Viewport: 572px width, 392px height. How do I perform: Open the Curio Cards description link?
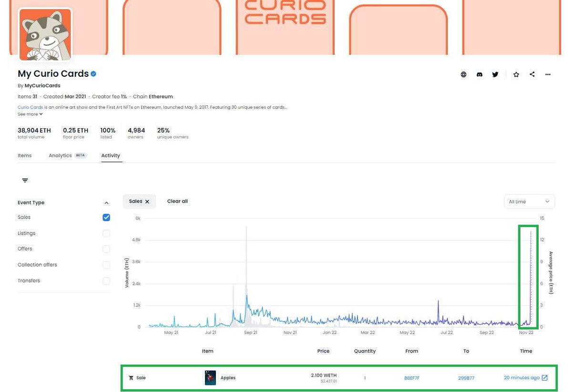tap(31, 107)
